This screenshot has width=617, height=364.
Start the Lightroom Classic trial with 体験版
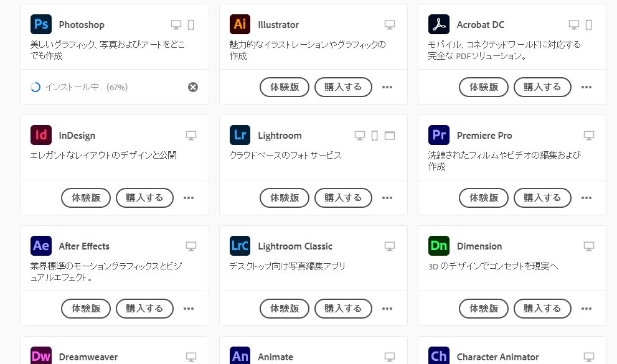tap(285, 309)
